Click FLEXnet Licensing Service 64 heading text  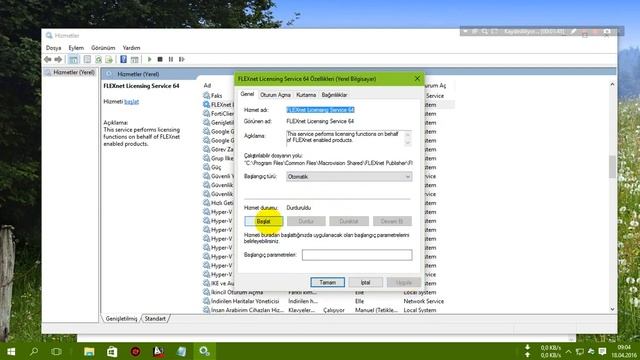tap(141, 86)
